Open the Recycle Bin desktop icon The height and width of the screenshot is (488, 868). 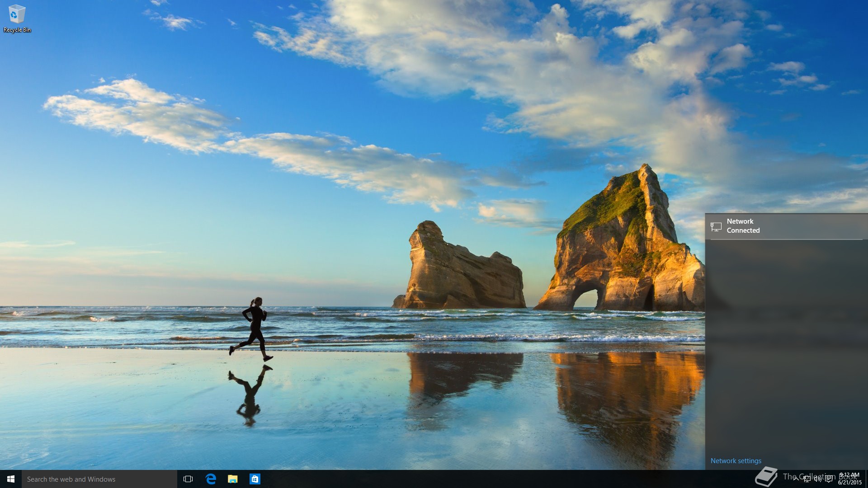[17, 14]
